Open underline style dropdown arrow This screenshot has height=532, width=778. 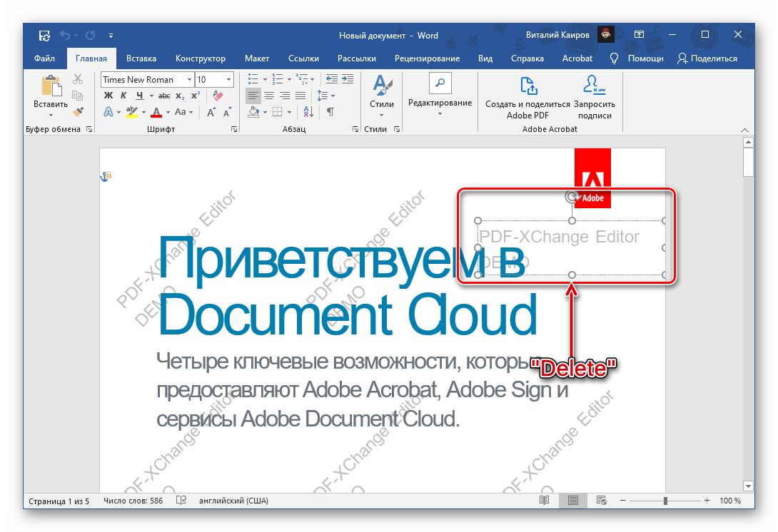[x=151, y=96]
